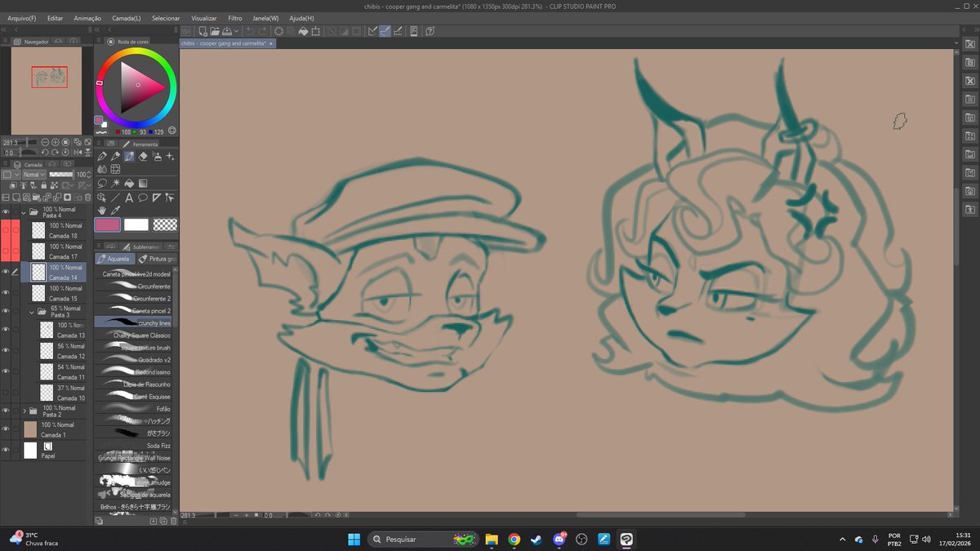Click the Navigator canvas thumbnail
Screen dimensions: 980x551
point(47,90)
